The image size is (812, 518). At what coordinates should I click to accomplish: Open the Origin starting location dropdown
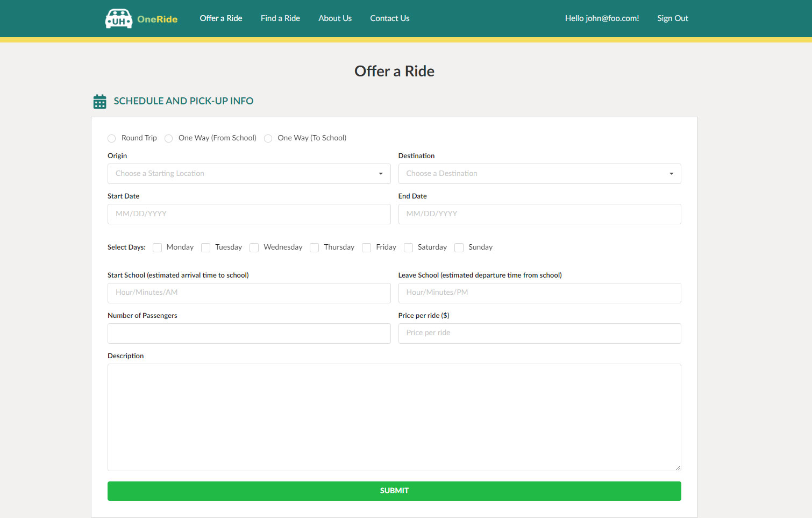point(248,174)
